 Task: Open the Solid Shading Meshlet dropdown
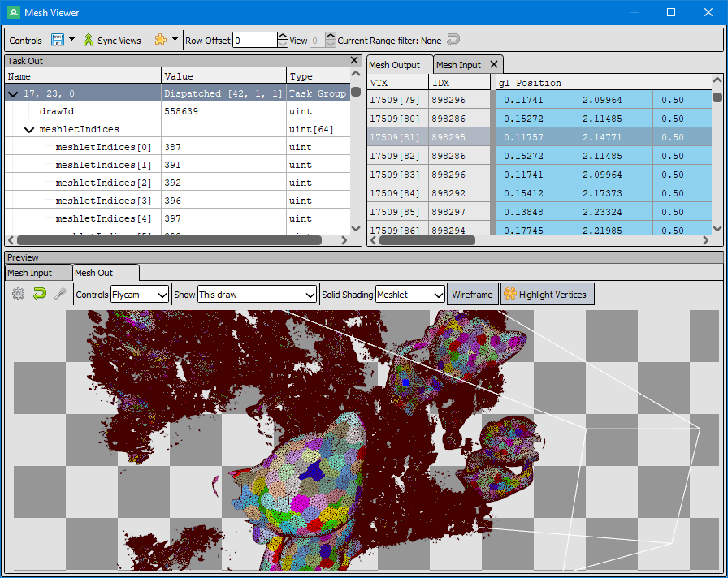point(409,295)
